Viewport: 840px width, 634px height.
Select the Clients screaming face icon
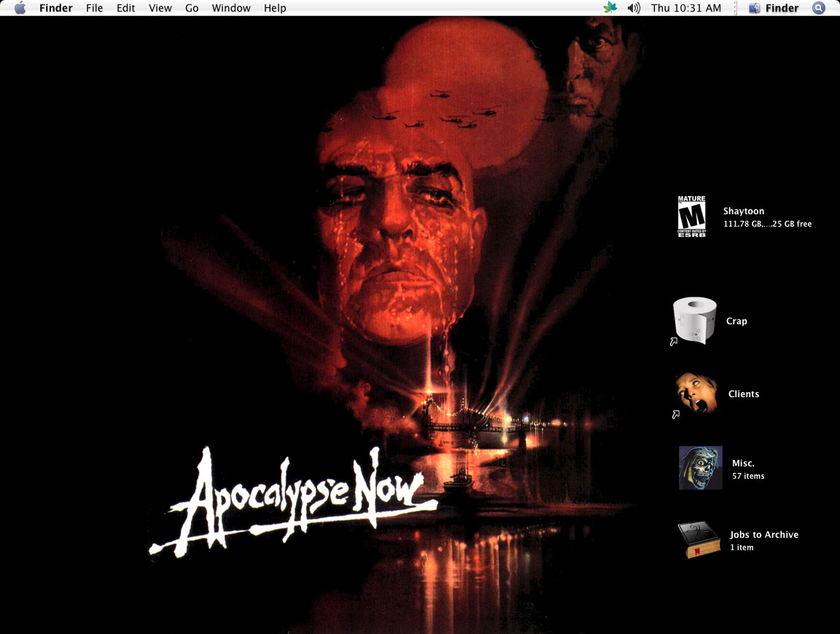click(696, 394)
